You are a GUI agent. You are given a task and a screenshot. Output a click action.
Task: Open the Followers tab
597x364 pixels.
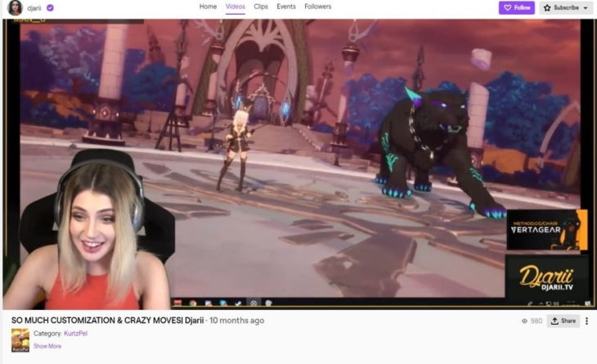pos(317,7)
